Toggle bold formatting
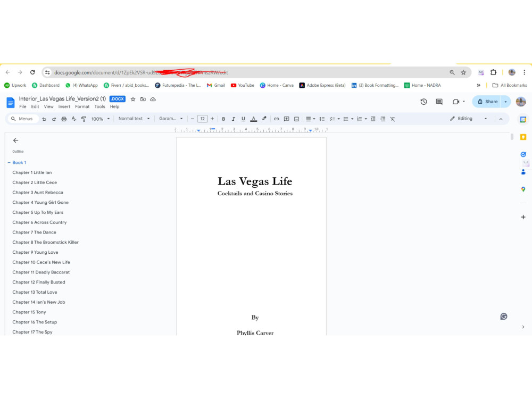The width and height of the screenshot is (532, 399). pyautogui.click(x=223, y=119)
